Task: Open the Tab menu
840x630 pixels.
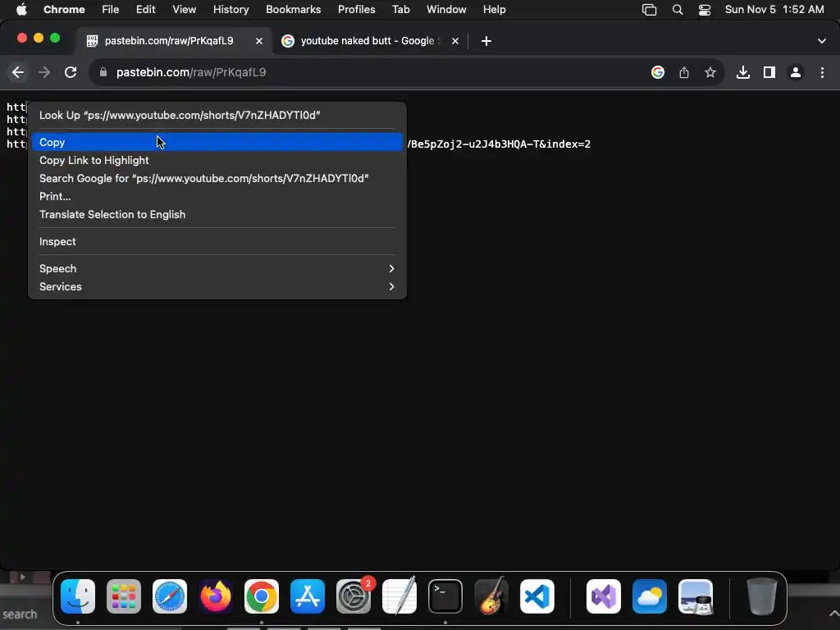Action: (400, 10)
